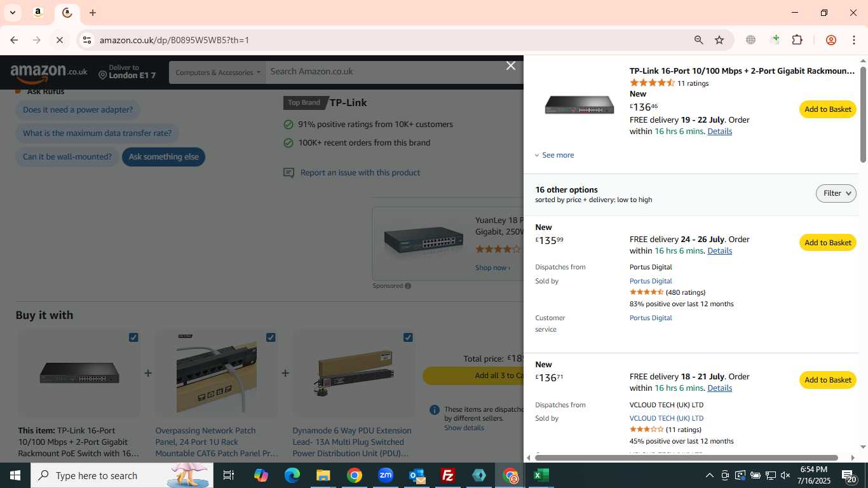Launch FileZilla from the taskbar

pyautogui.click(x=448, y=475)
